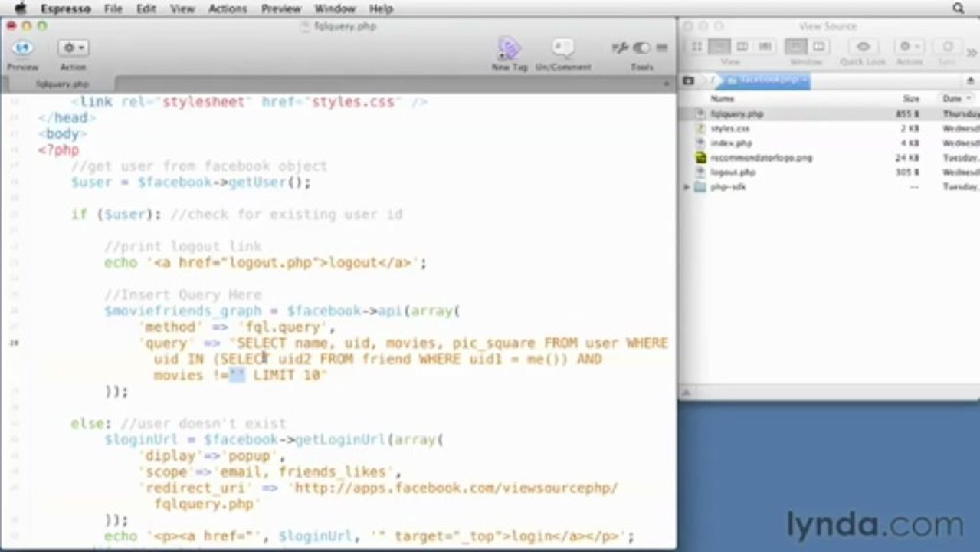This screenshot has width=980, height=552.
Task: Click the Preview icon in Espresso toolbar
Action: coord(22,48)
